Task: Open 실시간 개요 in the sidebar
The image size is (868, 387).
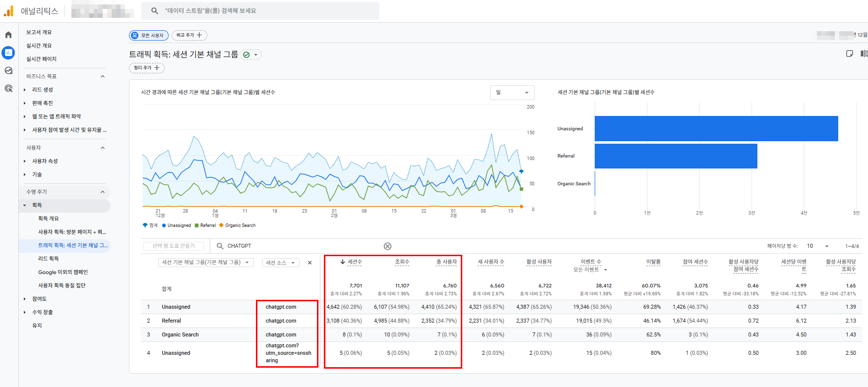Action: click(x=39, y=46)
